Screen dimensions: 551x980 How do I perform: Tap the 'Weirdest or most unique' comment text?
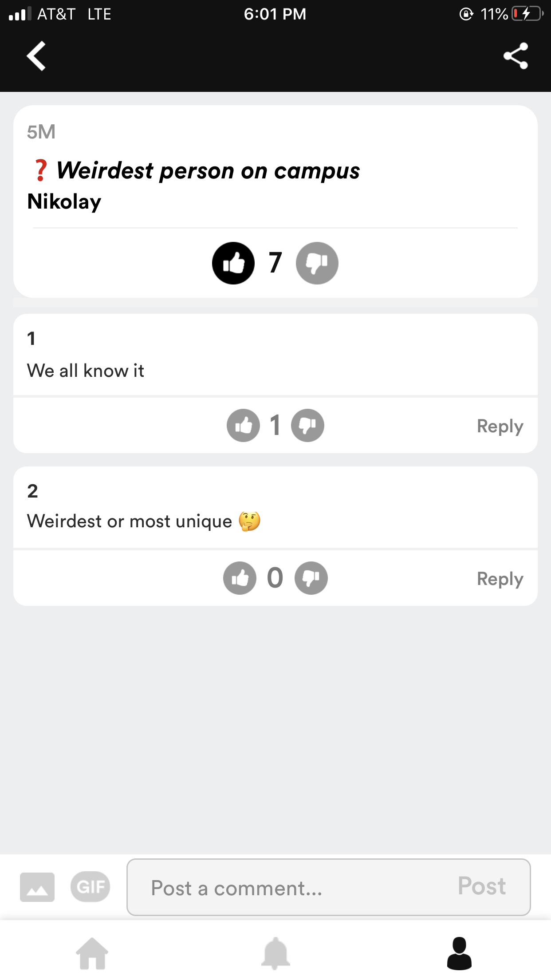130,521
